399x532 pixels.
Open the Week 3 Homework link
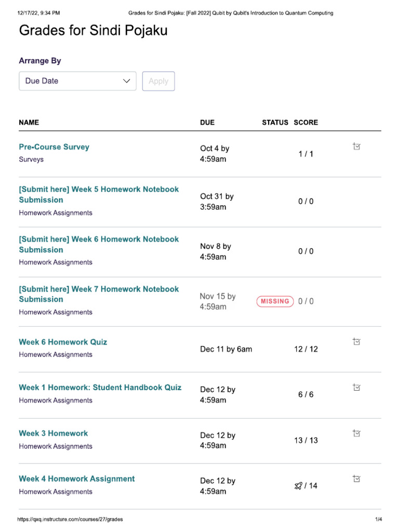coord(54,433)
